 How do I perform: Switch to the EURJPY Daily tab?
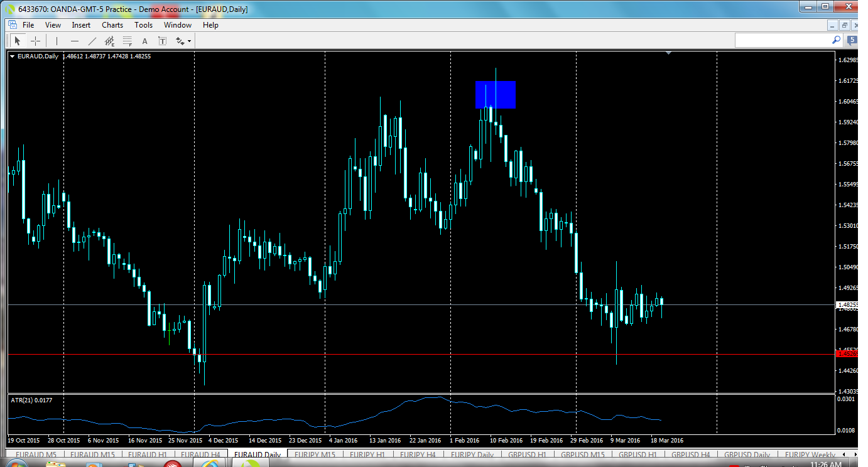pos(472,454)
